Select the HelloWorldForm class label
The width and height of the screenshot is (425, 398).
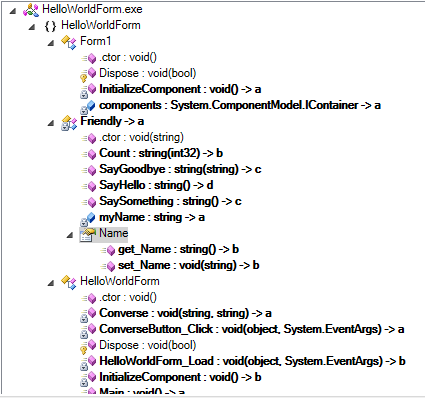[x=120, y=281]
